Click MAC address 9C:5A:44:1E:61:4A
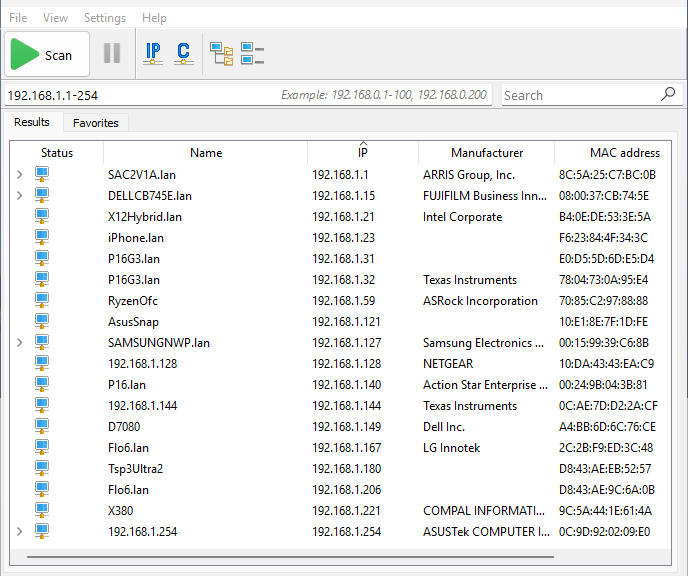 605,511
